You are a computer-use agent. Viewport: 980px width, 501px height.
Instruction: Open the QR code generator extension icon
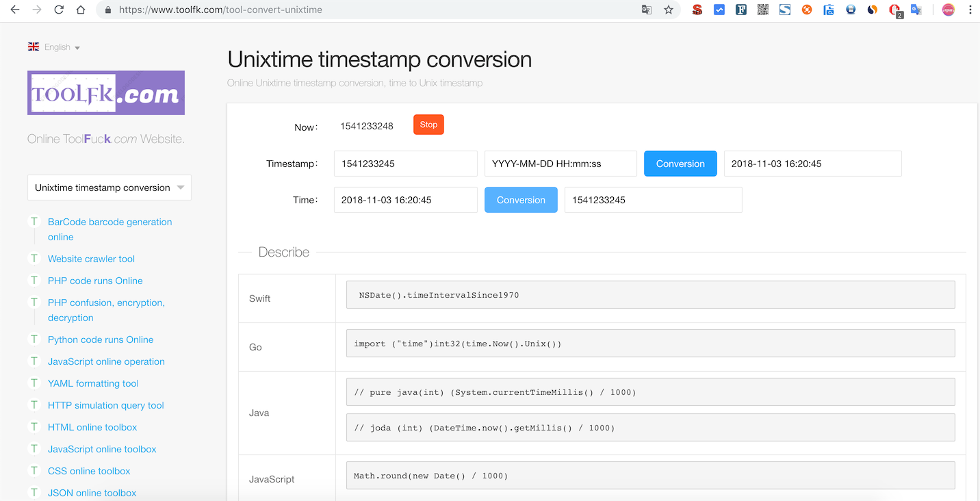coord(762,10)
